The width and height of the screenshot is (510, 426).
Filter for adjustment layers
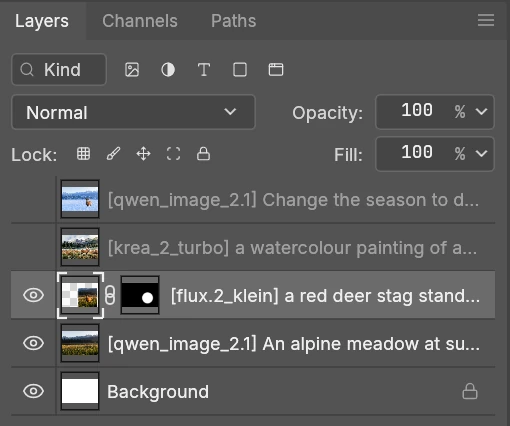coord(168,70)
